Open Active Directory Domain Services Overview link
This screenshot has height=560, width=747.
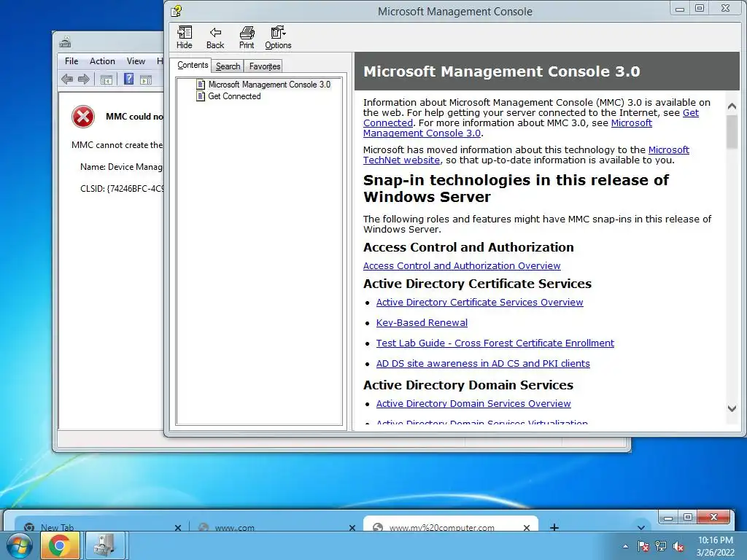click(473, 403)
